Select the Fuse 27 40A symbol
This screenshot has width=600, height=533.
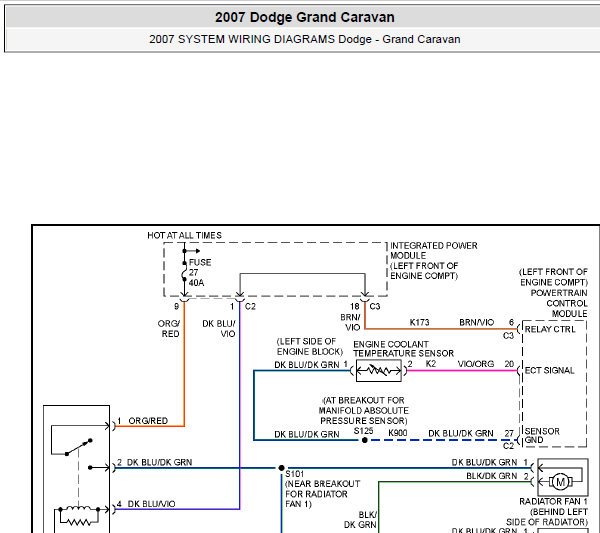click(184, 272)
